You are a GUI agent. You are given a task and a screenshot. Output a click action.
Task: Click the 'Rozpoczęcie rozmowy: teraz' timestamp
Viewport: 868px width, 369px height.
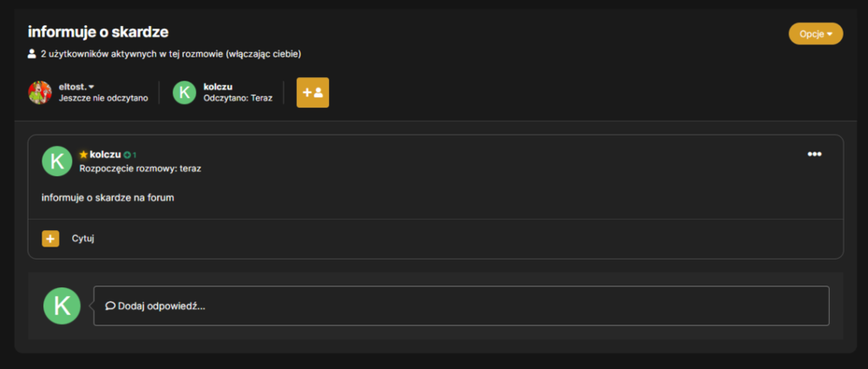coord(140,168)
